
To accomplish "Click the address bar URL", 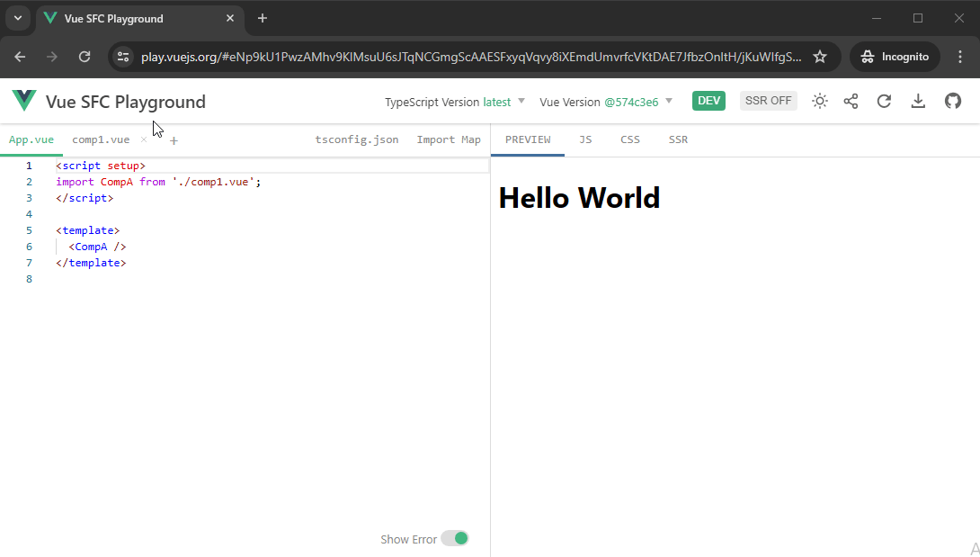I will coord(471,57).
